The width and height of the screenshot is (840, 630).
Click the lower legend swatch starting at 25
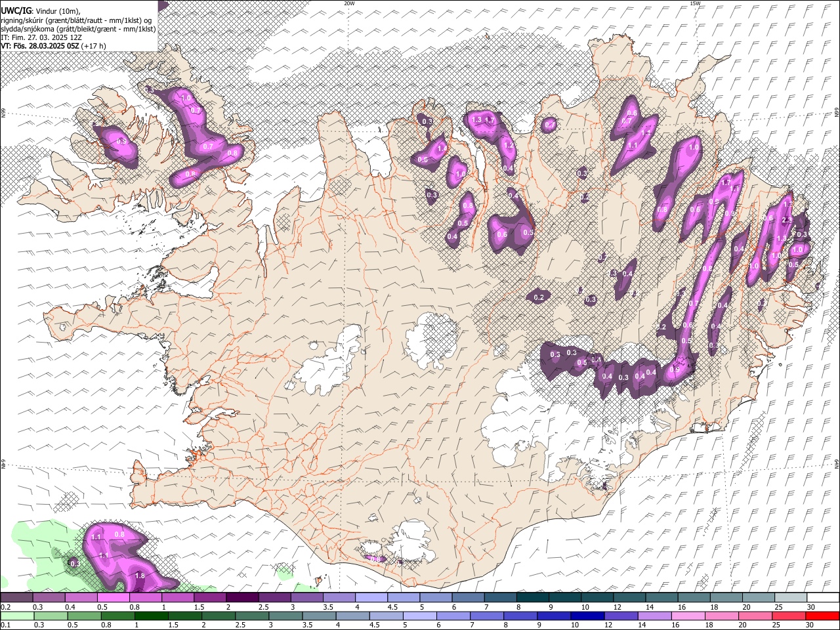788,616
